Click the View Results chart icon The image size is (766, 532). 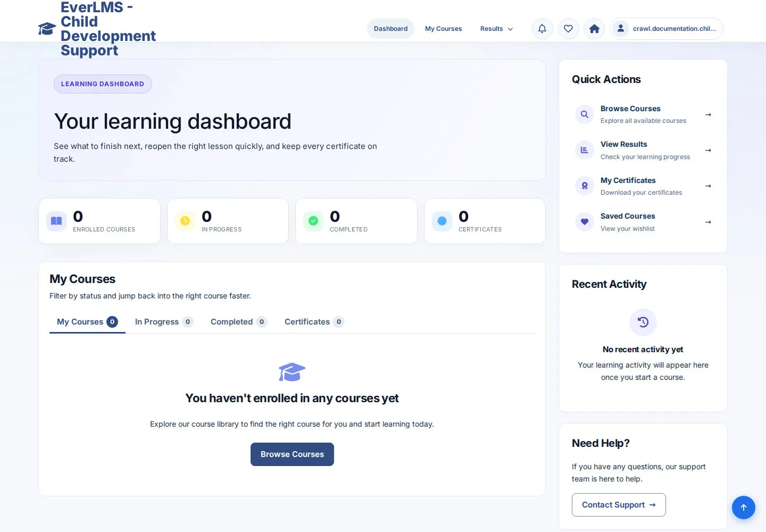(x=584, y=150)
